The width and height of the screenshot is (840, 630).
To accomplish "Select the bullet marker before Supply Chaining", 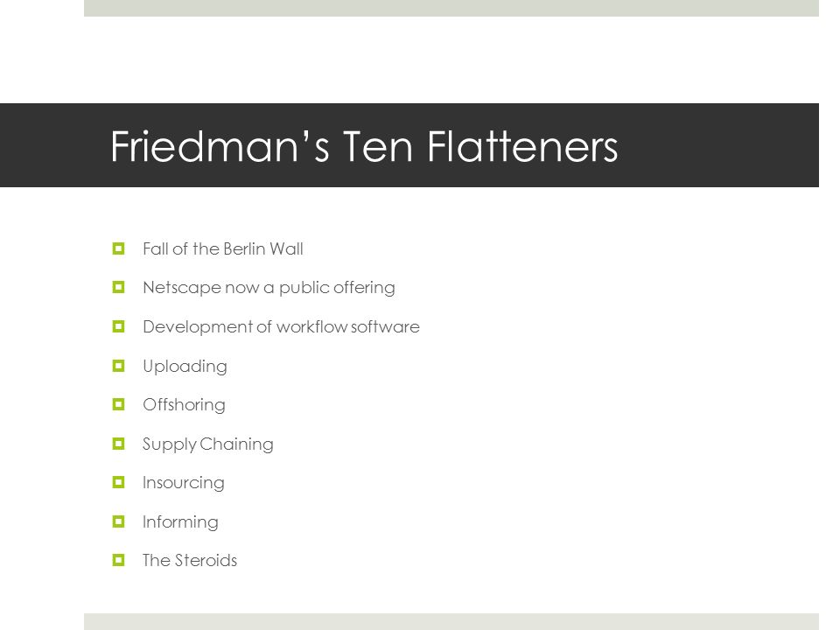I will click(118, 444).
